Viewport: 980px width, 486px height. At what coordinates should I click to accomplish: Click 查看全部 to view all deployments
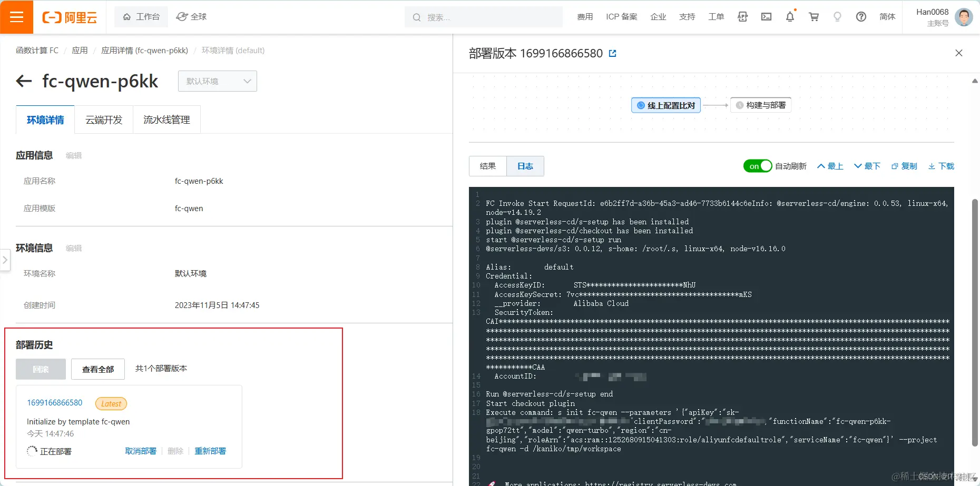(97, 369)
